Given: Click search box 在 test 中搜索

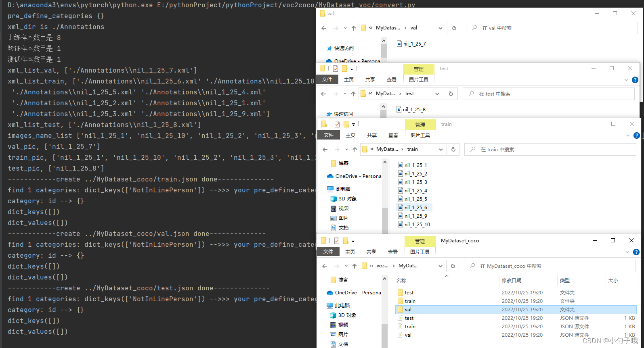Looking at the screenshot, I should pos(549,94).
